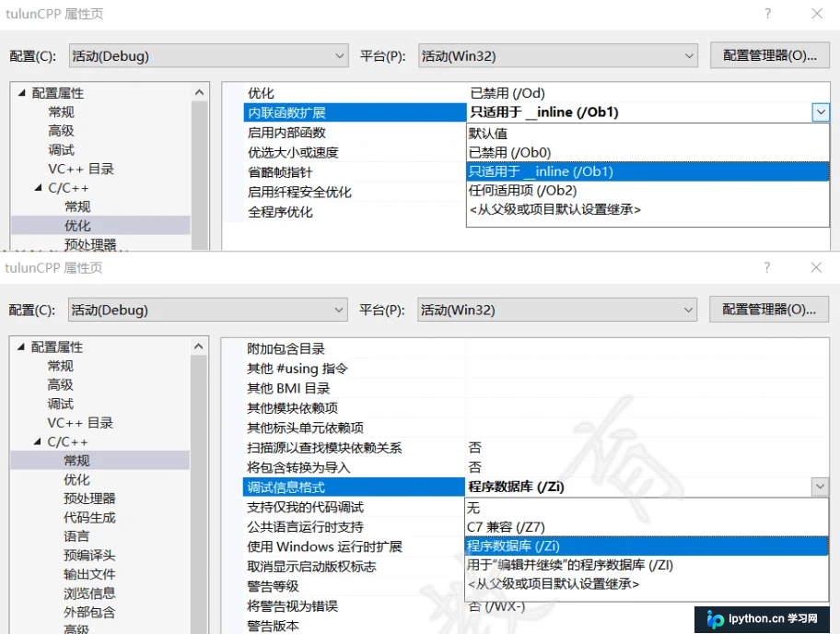The width and height of the screenshot is (840, 634).
Task: Select 调试 in lower dialog tree
Action: [61, 405]
